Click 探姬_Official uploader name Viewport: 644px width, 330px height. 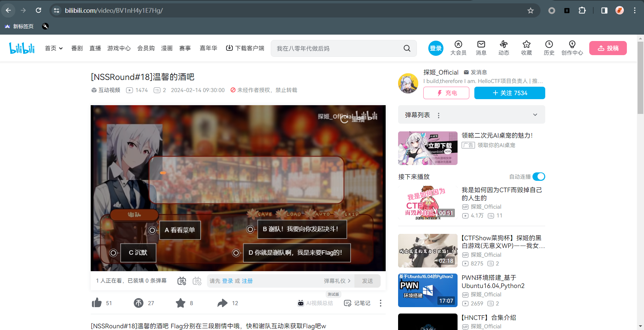click(x=441, y=72)
